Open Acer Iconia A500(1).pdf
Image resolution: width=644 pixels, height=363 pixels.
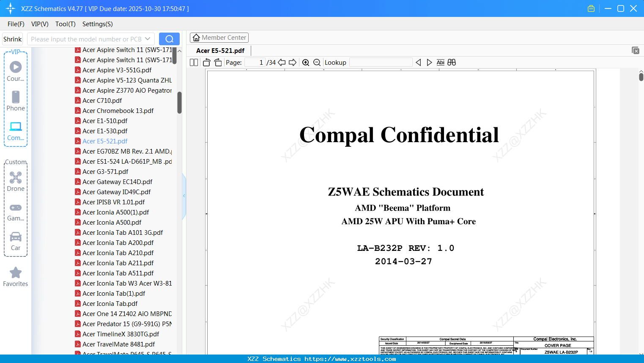112,212
